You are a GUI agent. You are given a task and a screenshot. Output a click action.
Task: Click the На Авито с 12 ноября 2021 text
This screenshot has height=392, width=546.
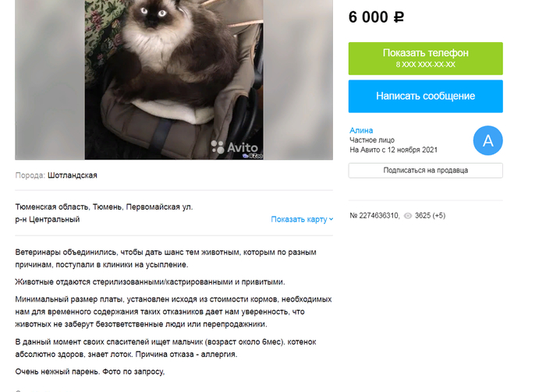pyautogui.click(x=393, y=150)
